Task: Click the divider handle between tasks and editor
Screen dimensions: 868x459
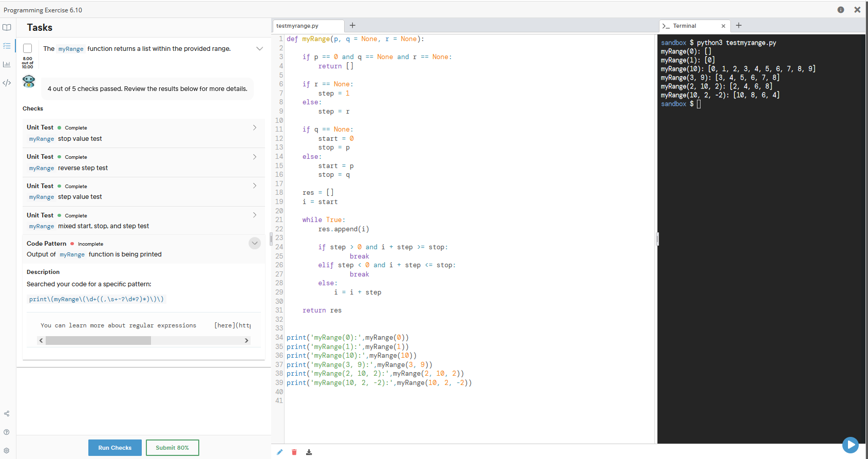Action: (x=271, y=239)
